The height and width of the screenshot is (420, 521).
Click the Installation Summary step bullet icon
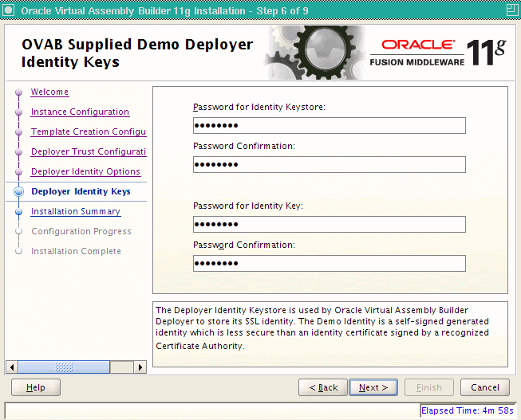click(19, 211)
